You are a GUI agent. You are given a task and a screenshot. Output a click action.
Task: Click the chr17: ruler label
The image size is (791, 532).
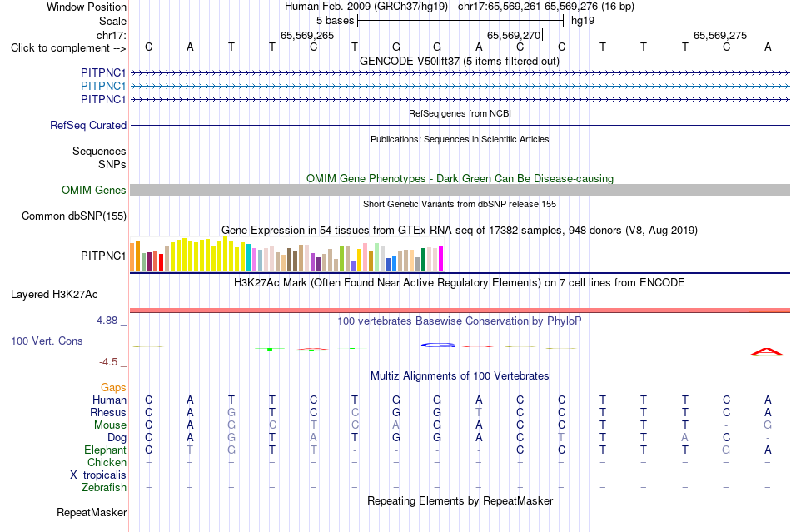coord(111,35)
